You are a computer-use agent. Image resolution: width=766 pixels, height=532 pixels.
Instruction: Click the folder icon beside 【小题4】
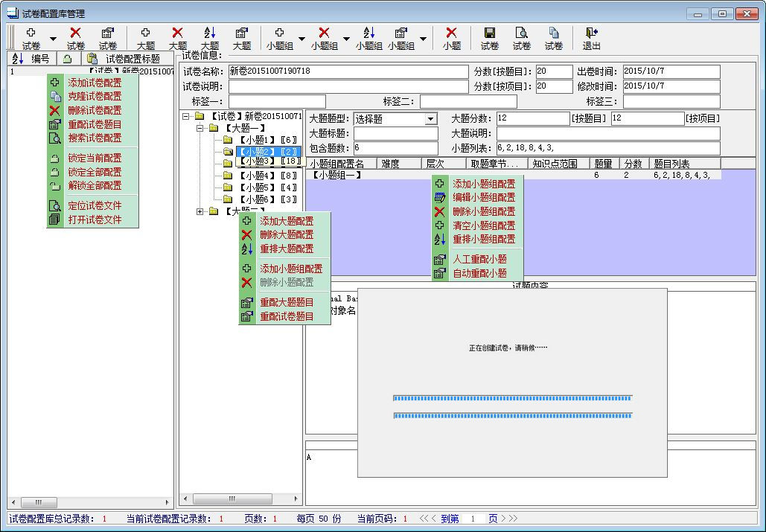pos(228,175)
